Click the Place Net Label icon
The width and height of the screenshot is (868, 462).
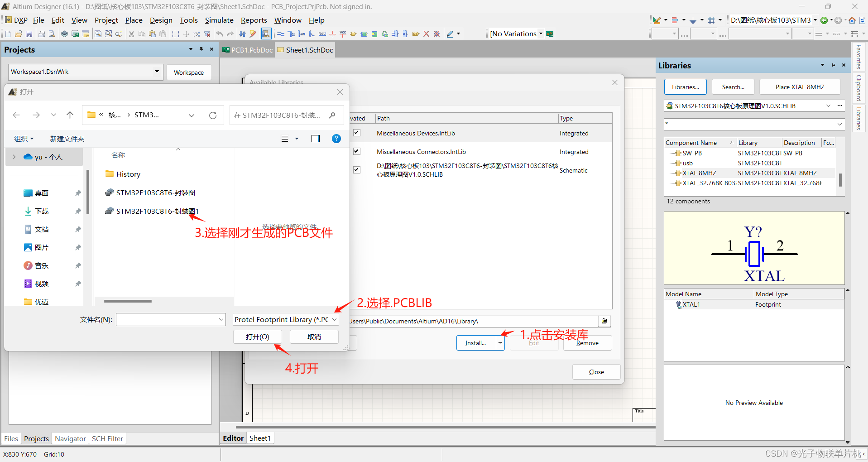tap(322, 34)
